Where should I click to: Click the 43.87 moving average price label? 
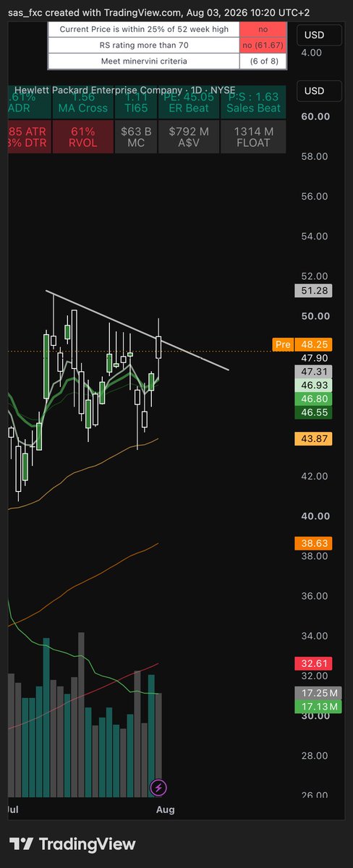click(x=314, y=438)
